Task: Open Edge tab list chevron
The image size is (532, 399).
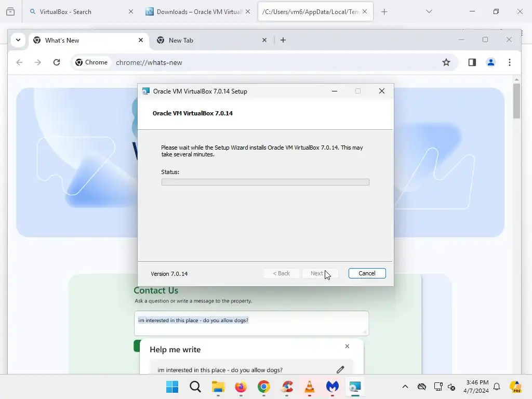Action: [x=429, y=11]
